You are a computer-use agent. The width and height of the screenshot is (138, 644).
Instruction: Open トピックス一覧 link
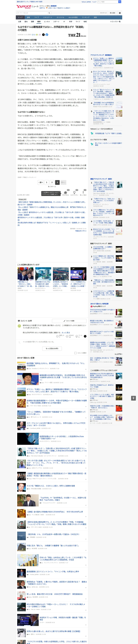tap(115, 22)
